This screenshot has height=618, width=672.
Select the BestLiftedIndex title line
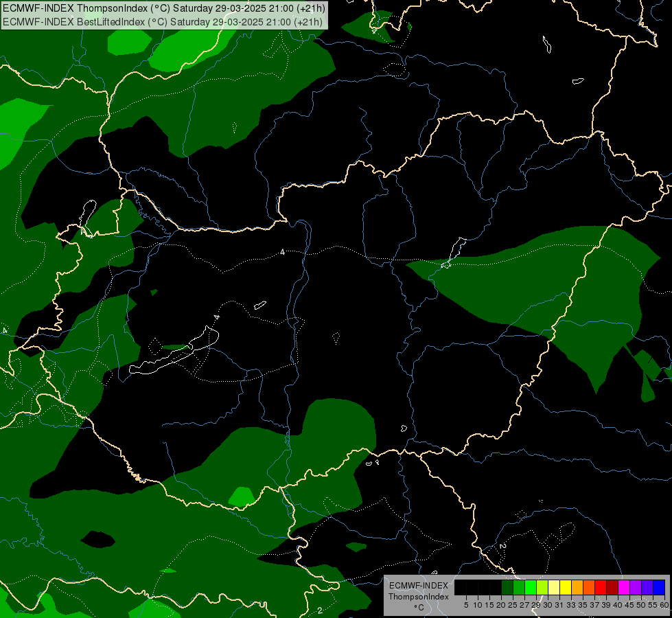tap(163, 22)
